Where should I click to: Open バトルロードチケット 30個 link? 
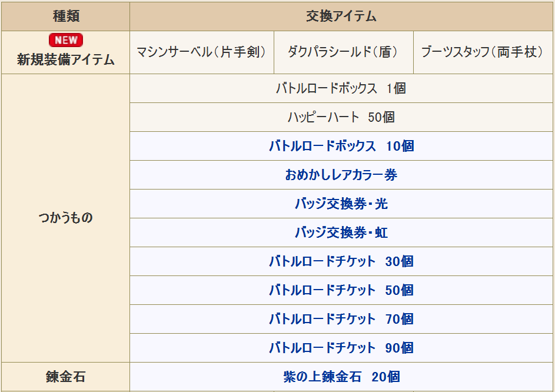tap(341, 261)
